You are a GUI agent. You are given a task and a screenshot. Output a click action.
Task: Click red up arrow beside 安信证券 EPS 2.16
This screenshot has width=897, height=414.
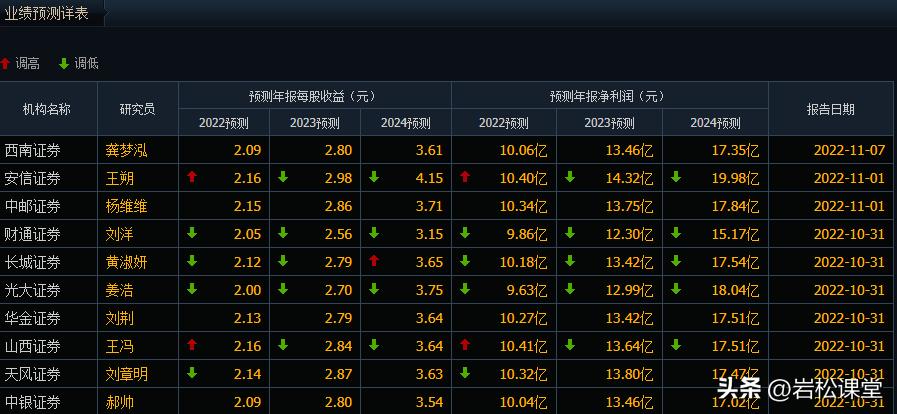192,177
